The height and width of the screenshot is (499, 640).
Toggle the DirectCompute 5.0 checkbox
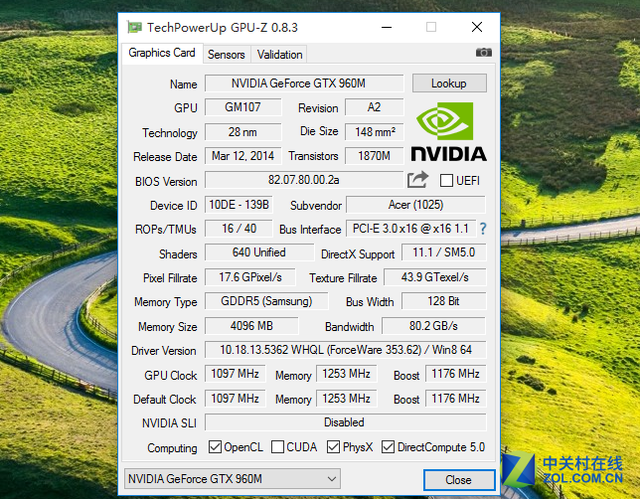point(388,447)
